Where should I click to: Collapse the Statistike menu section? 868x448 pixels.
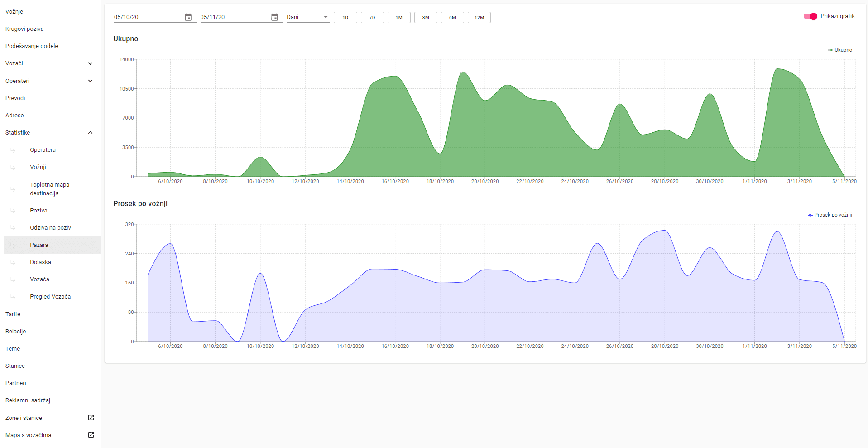pos(90,133)
